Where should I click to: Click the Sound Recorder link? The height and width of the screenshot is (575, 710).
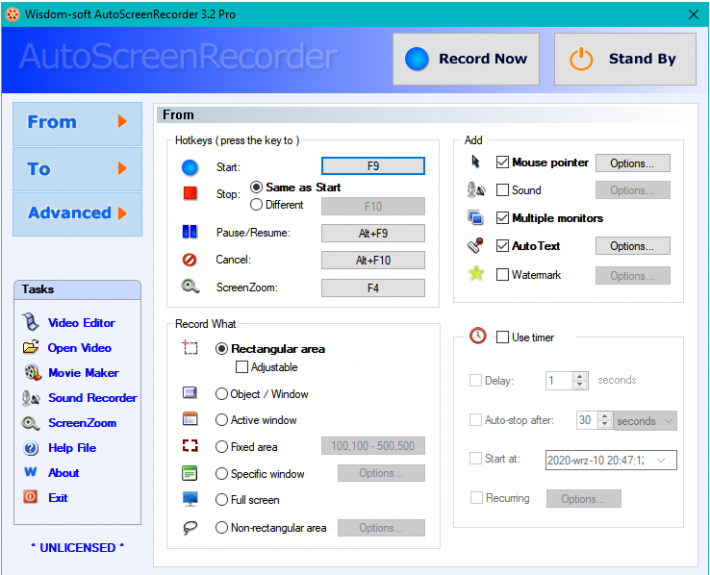tap(93, 398)
